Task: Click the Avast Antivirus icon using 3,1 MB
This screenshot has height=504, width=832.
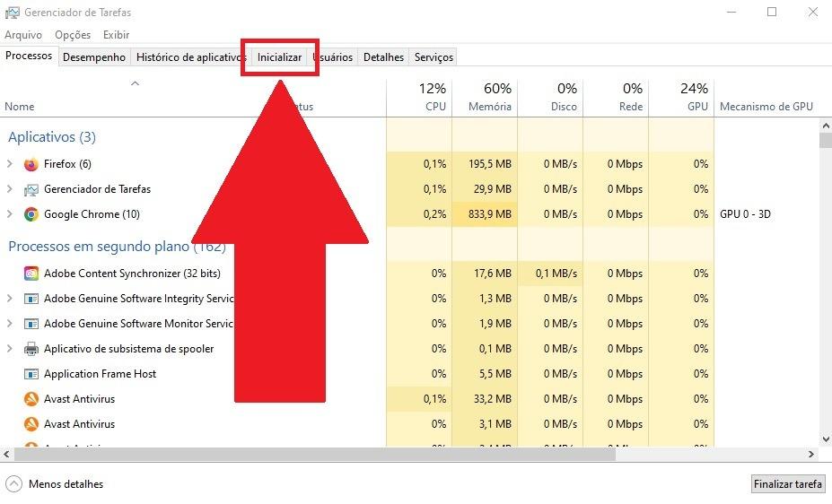Action: [31, 424]
